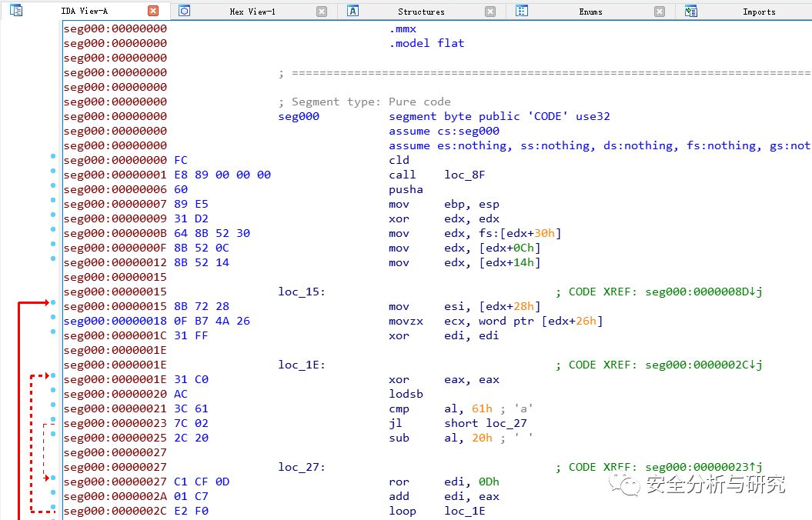
Task: Click the Structures tab icon
Action: (x=353, y=11)
